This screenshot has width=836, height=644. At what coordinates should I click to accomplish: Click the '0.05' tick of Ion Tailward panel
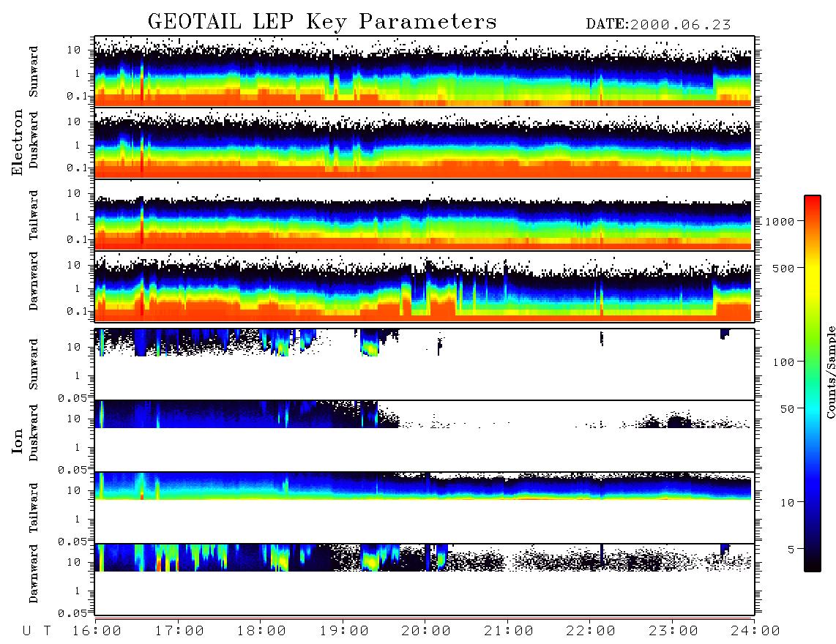click(x=72, y=542)
